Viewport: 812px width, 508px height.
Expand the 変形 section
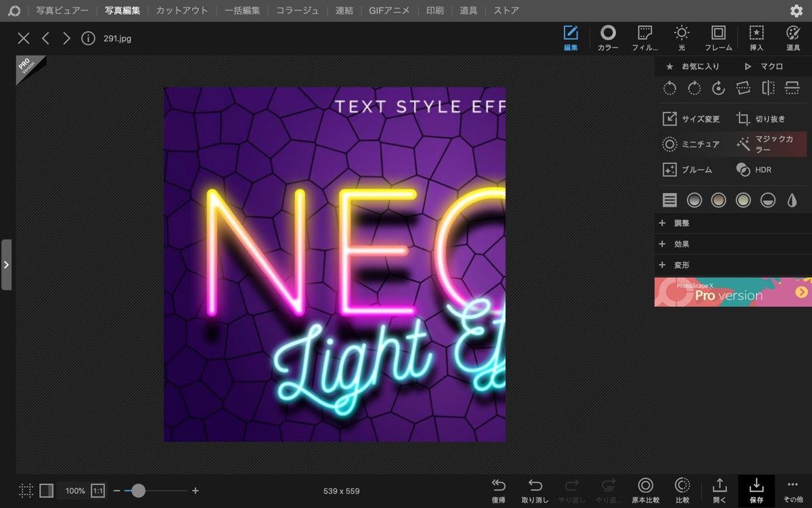tap(733, 265)
